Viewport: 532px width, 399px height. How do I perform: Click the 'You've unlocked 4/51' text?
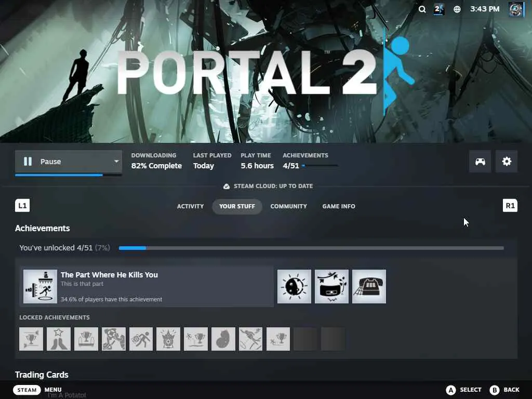[56, 248]
